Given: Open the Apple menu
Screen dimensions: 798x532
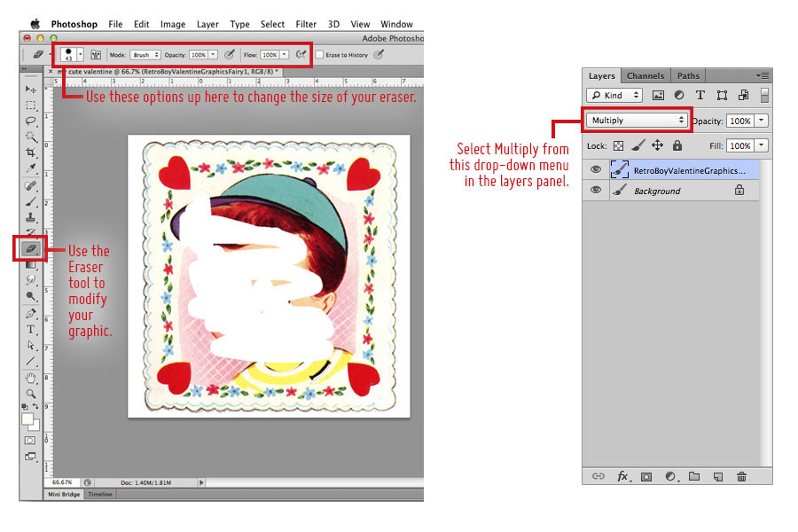Looking at the screenshot, I should 35,23.
